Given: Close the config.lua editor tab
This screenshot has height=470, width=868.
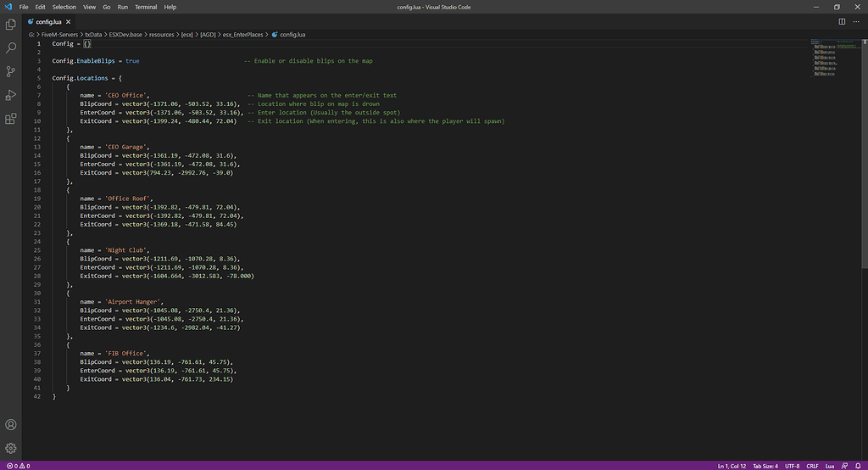Looking at the screenshot, I should (x=69, y=20).
